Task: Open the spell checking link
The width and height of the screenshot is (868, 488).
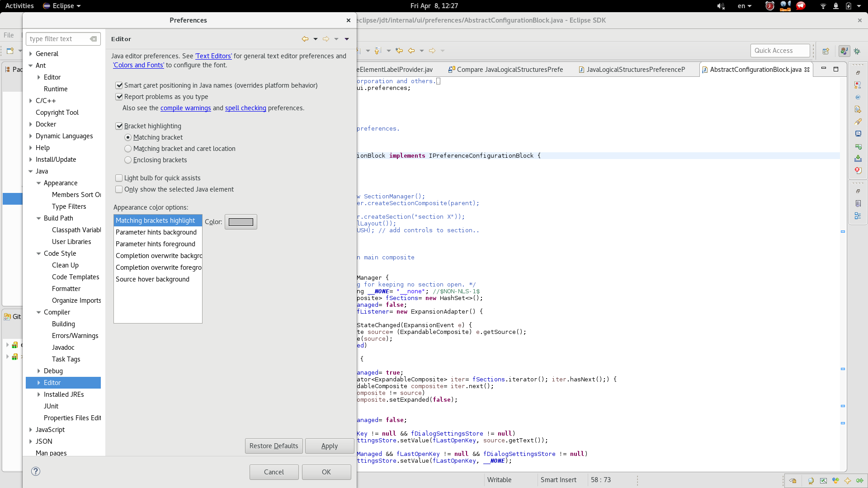Action: (245, 108)
